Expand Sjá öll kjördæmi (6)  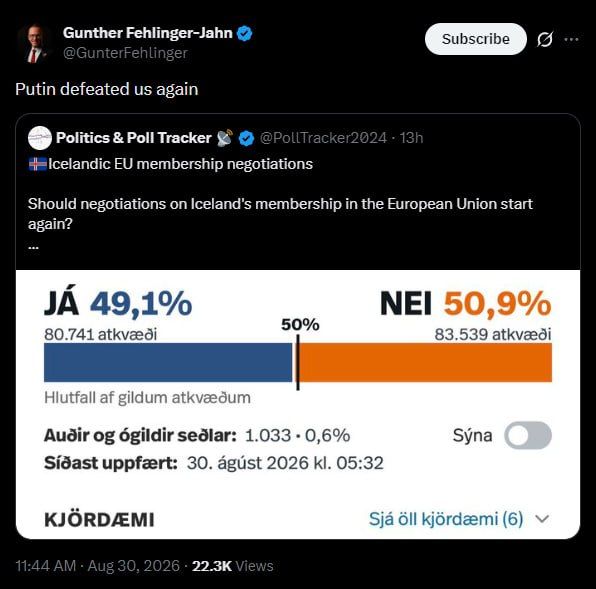pos(446,519)
